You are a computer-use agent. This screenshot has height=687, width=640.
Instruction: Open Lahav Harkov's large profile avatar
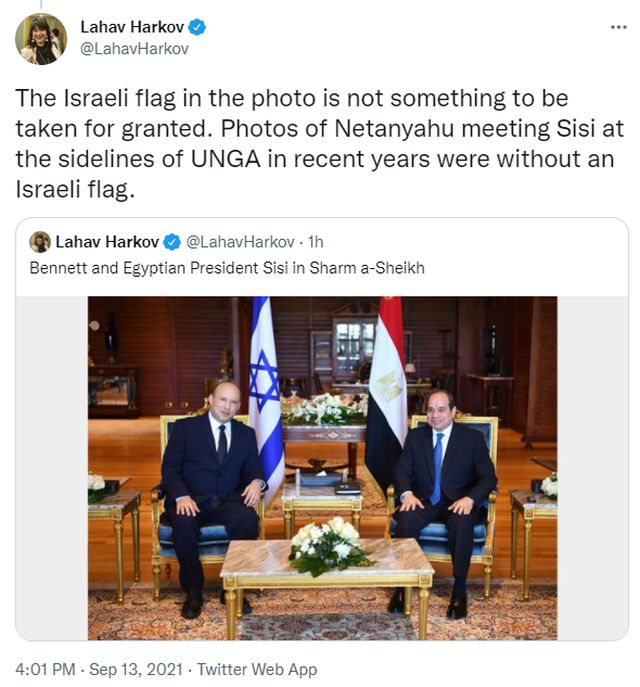40,38
